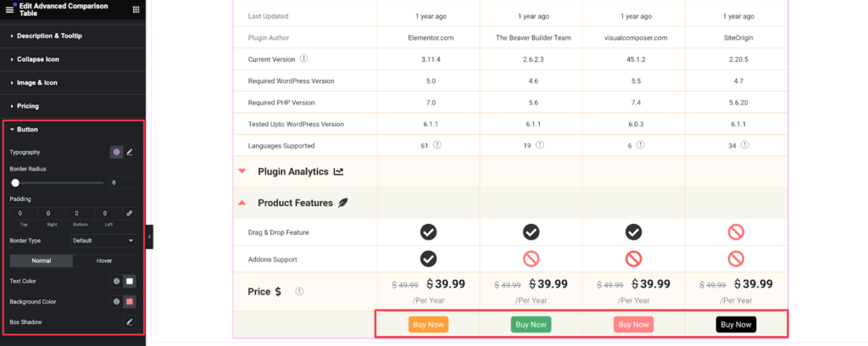
Task: Edit Box Shadow with pencil icon
Action: tap(130, 321)
